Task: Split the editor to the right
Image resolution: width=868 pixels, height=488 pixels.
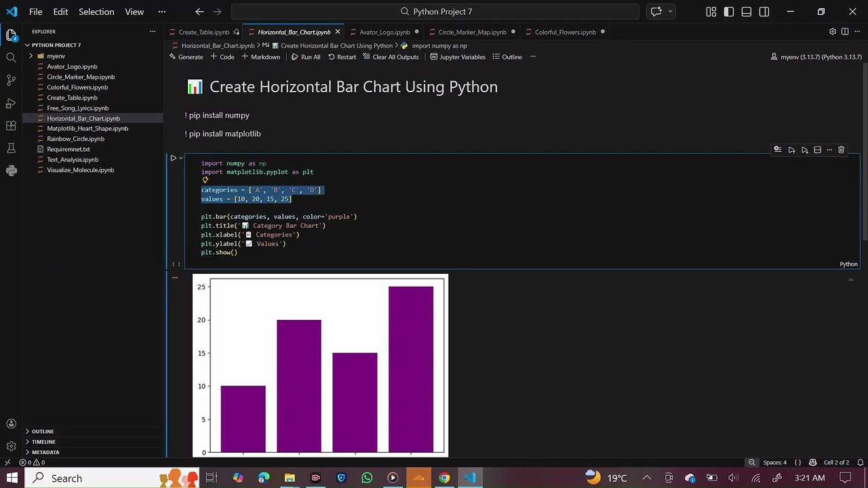Action: (x=845, y=32)
